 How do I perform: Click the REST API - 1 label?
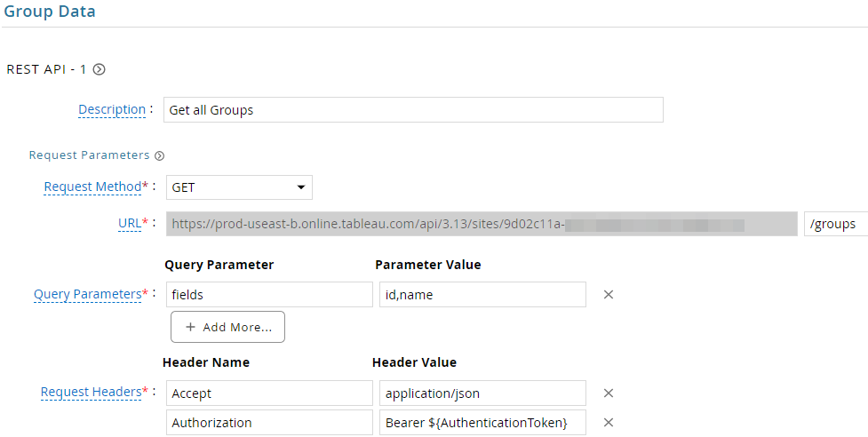pos(46,69)
